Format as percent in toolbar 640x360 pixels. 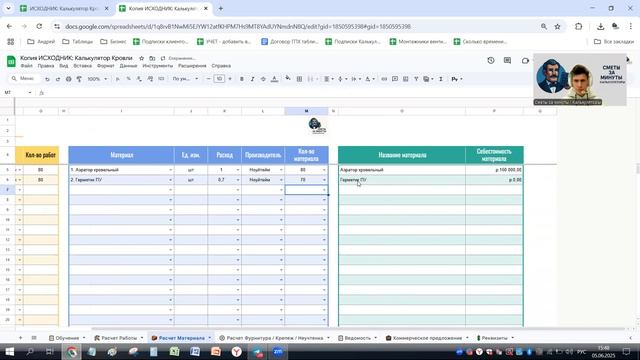pos(129,79)
